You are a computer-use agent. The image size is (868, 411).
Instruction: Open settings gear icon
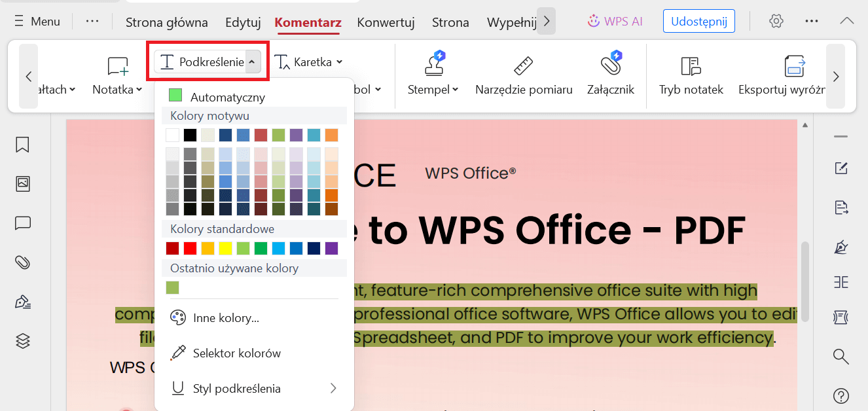click(776, 21)
